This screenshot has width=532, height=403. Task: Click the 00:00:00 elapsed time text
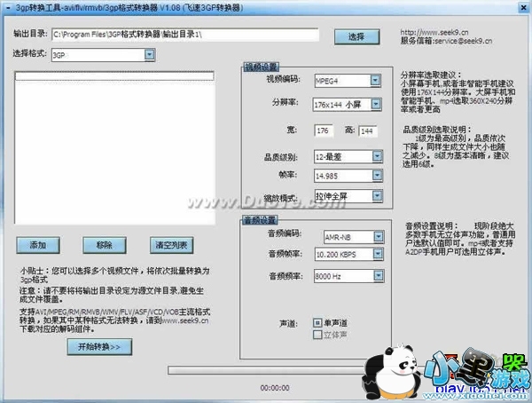click(x=275, y=388)
